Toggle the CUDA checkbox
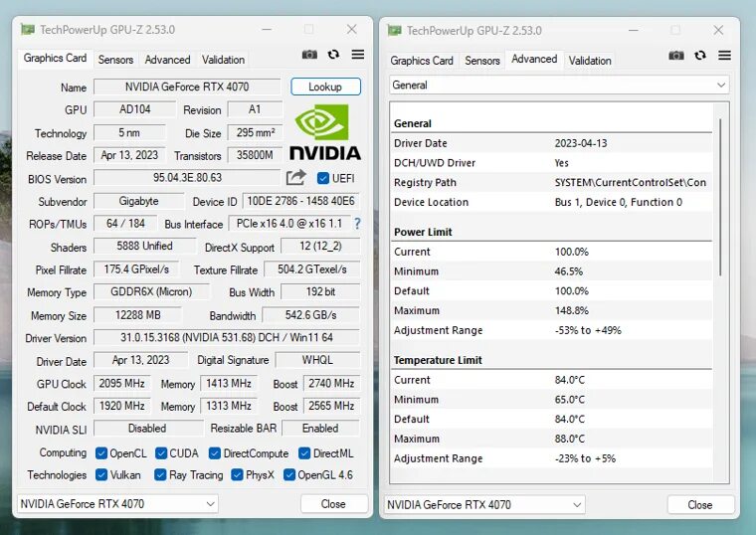 click(161, 453)
